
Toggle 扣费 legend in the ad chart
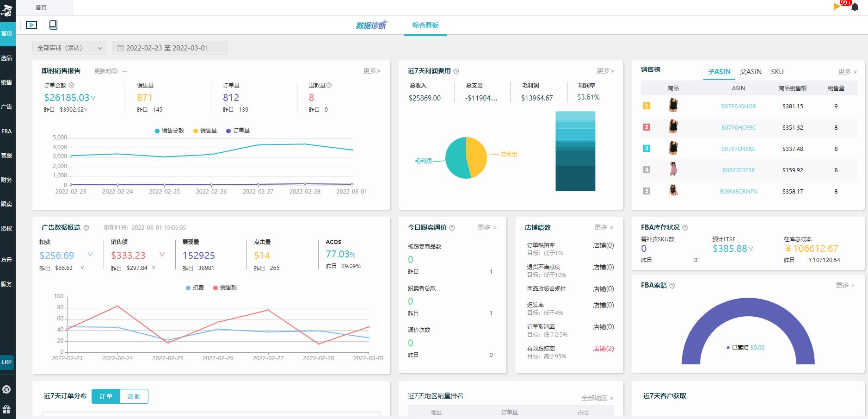pyautogui.click(x=195, y=288)
